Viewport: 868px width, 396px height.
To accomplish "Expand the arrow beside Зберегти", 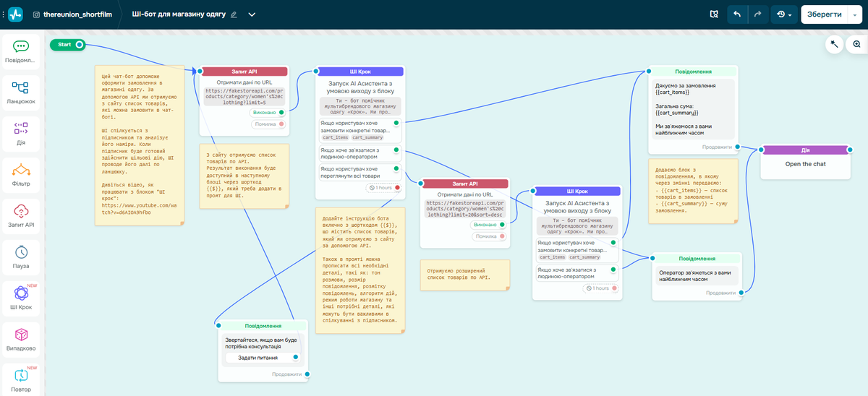I will [855, 14].
